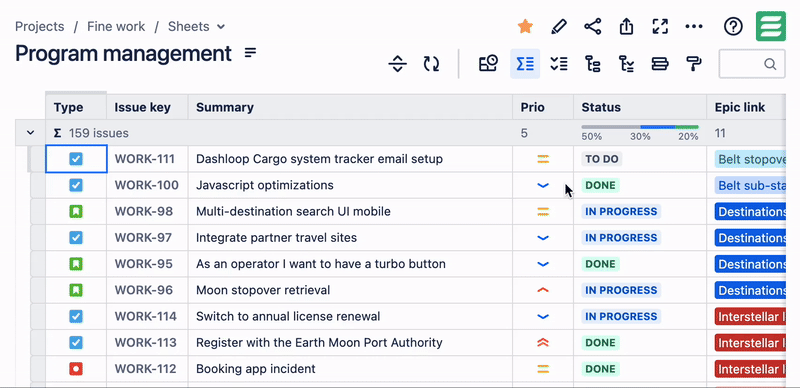800x388 pixels.
Task: Click the Fine work breadcrumb link
Action: [x=116, y=27]
